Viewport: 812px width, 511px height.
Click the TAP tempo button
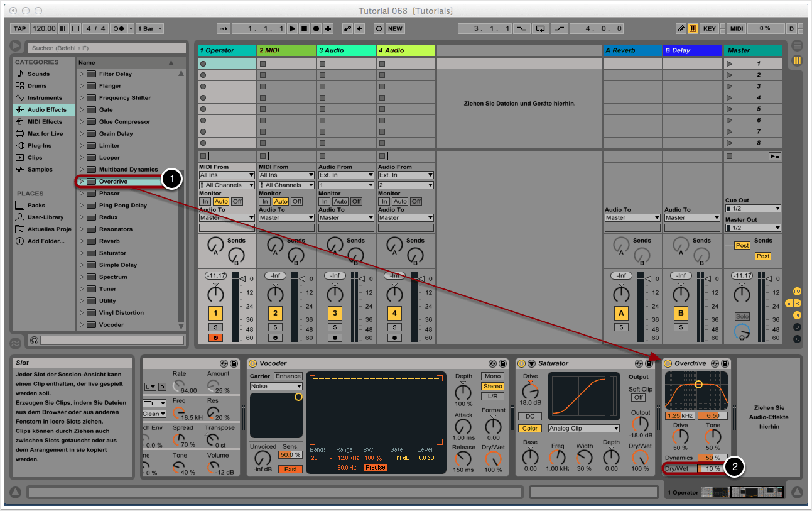20,29
